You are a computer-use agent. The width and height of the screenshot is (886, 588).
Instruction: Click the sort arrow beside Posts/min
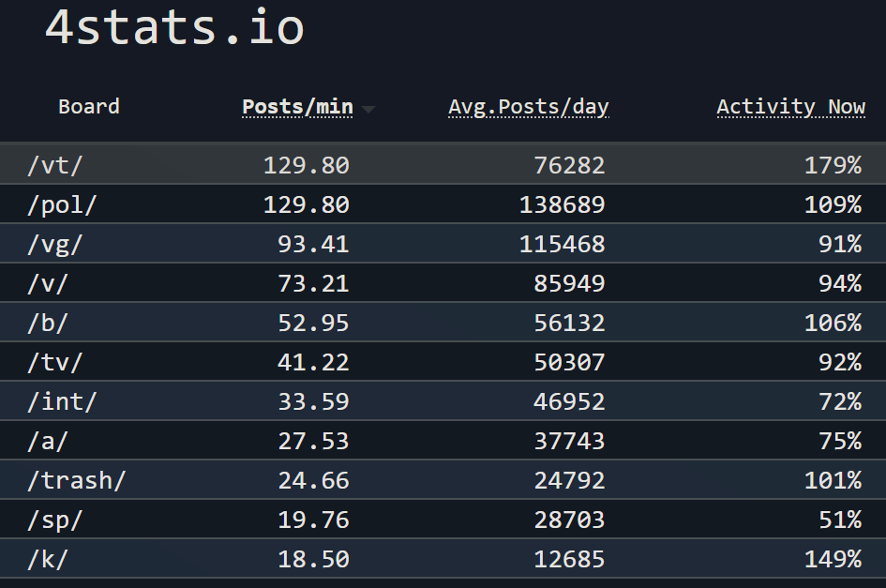(x=368, y=109)
